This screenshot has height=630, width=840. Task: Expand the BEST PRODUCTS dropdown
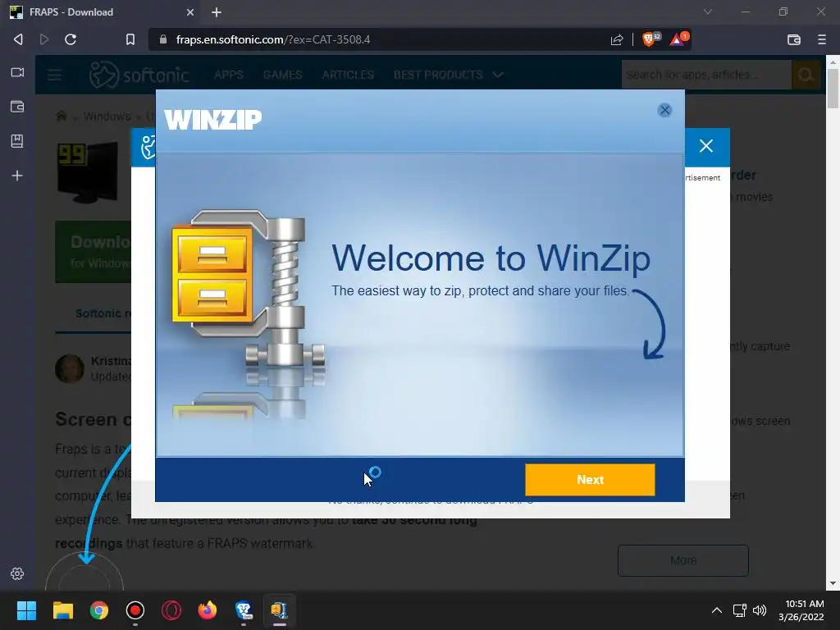449,75
